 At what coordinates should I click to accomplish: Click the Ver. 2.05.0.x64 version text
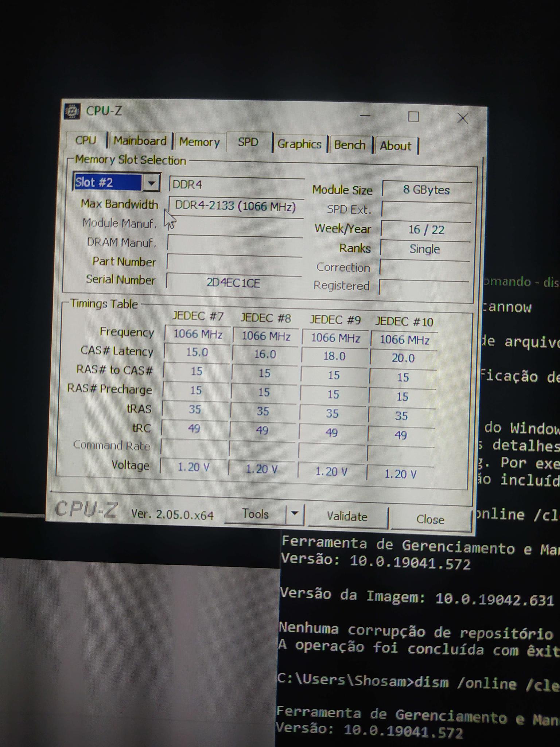pyautogui.click(x=172, y=514)
